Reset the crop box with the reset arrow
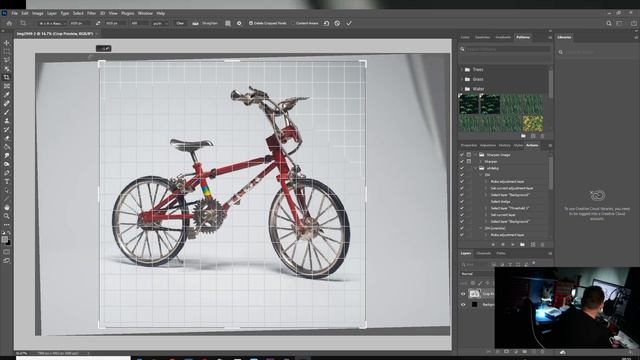 327,23
